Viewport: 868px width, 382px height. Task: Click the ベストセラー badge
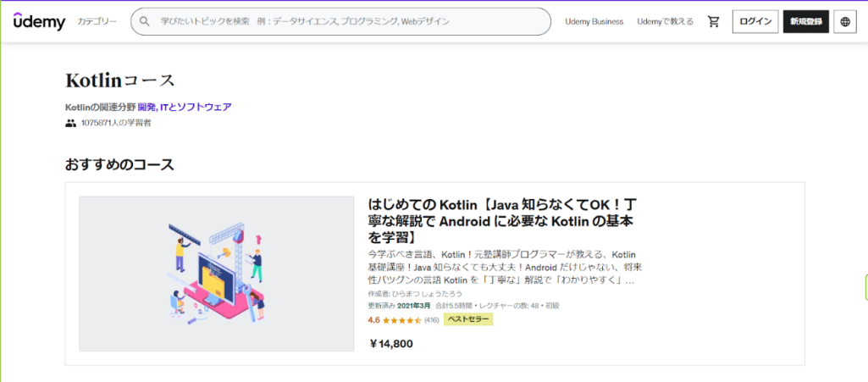click(467, 319)
